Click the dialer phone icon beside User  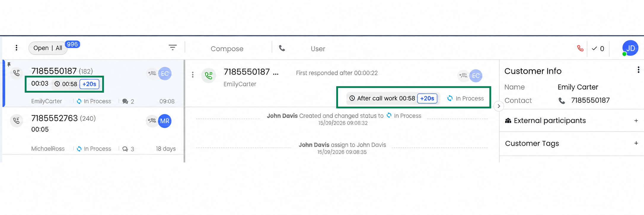click(x=282, y=48)
